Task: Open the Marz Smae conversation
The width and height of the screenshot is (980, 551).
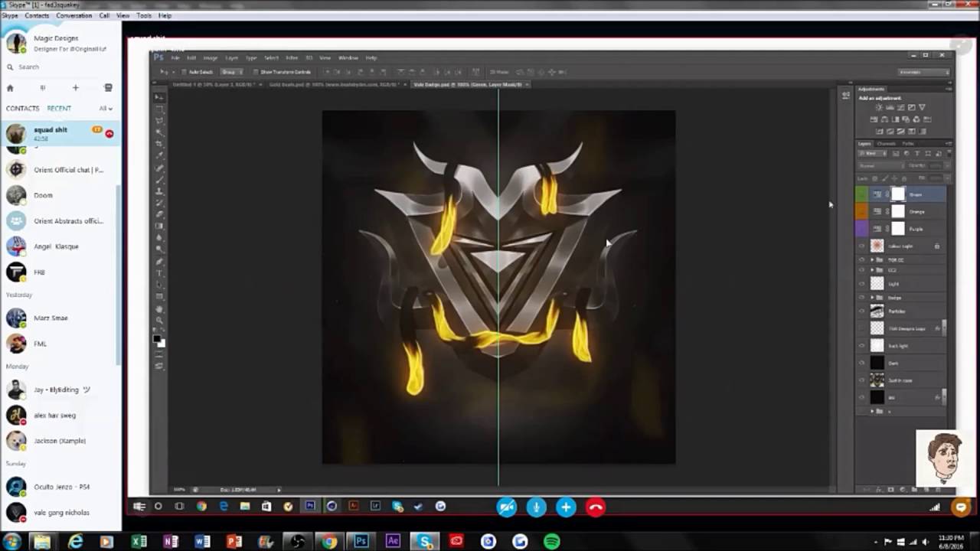Action: 60,318
